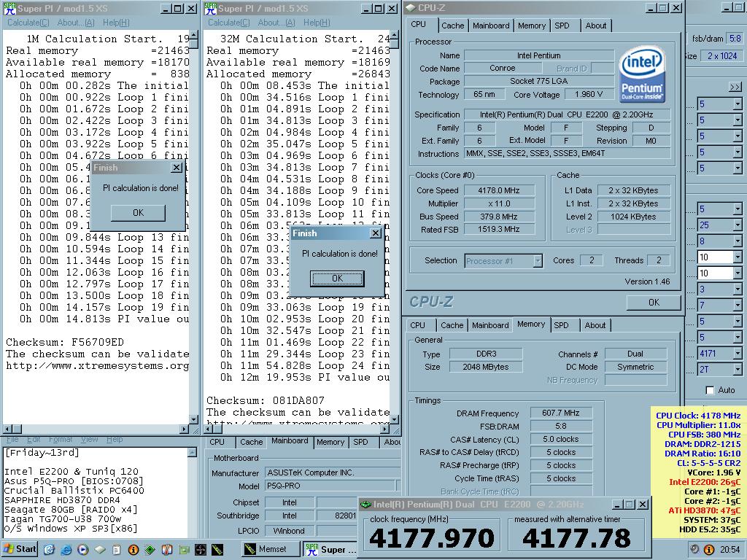The width and height of the screenshot is (747, 560).
Task: Click the Checksum: F56709ED line
Action: coord(65,343)
